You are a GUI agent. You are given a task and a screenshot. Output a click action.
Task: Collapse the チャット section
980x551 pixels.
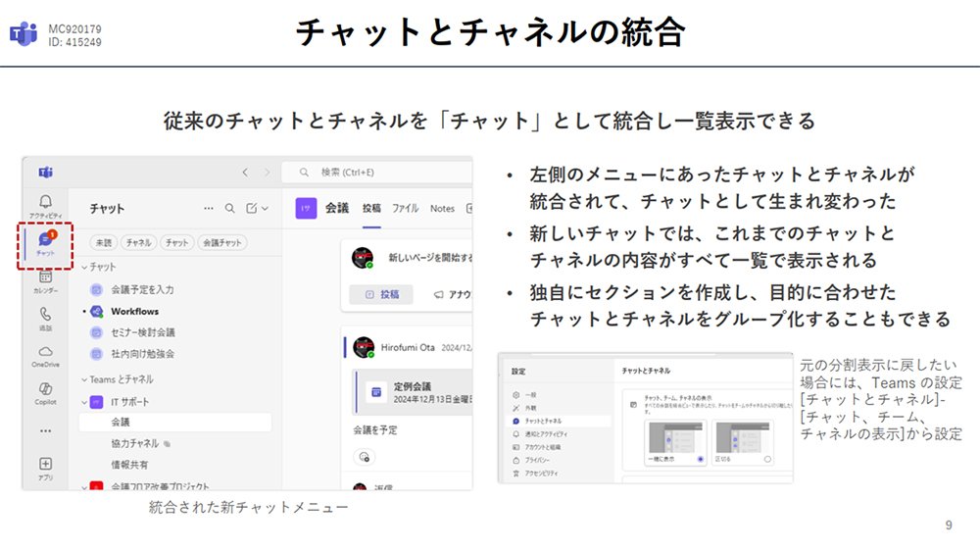tap(84, 267)
